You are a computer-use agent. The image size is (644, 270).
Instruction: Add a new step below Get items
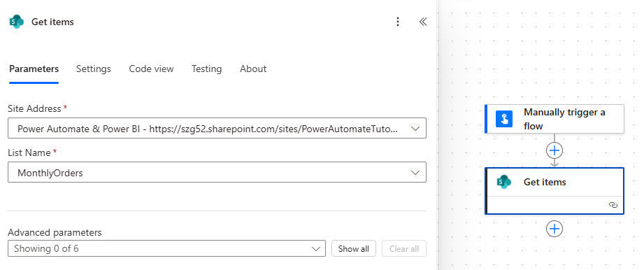click(554, 229)
